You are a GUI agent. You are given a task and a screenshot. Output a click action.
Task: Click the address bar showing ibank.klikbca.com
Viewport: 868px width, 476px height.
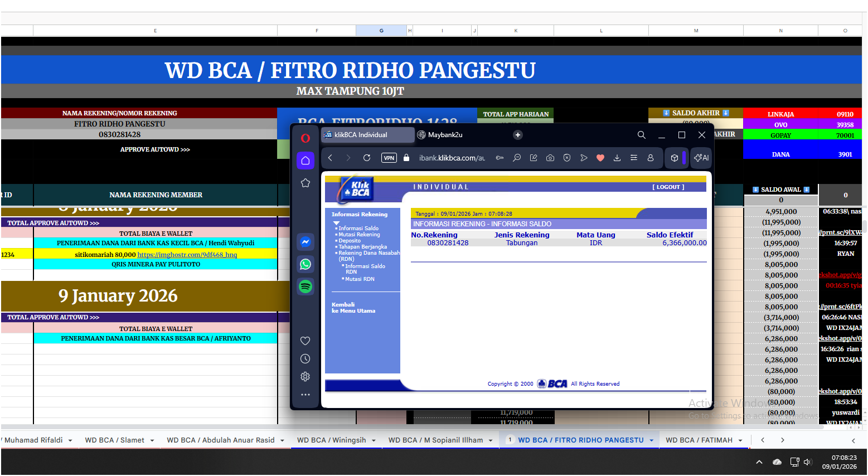coord(452,158)
